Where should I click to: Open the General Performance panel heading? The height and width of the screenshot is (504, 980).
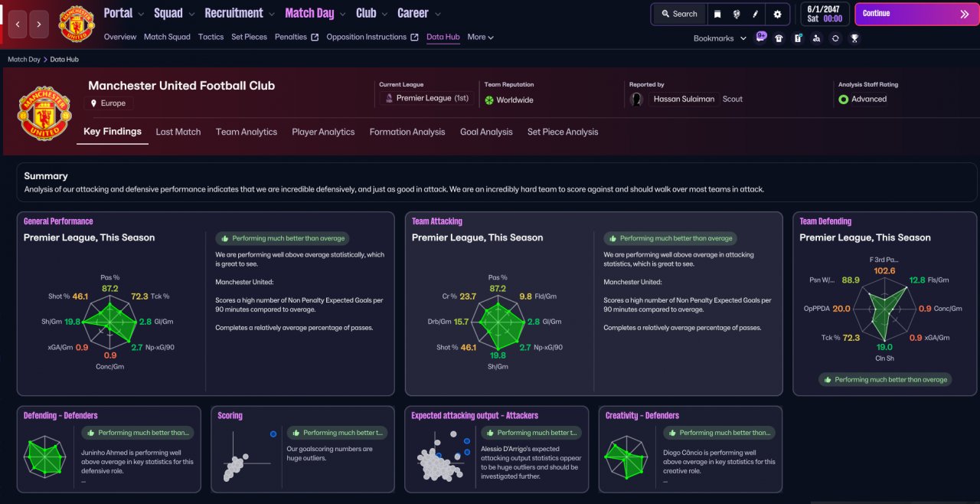pyautogui.click(x=58, y=221)
